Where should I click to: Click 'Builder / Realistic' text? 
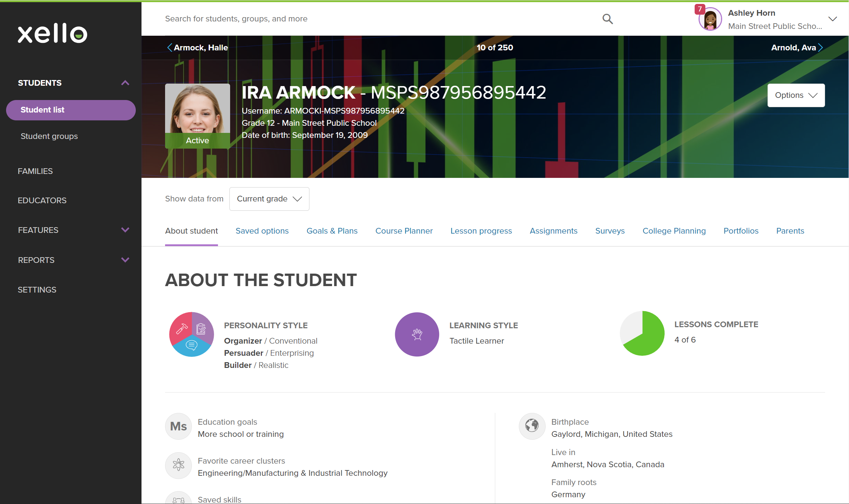256,365
